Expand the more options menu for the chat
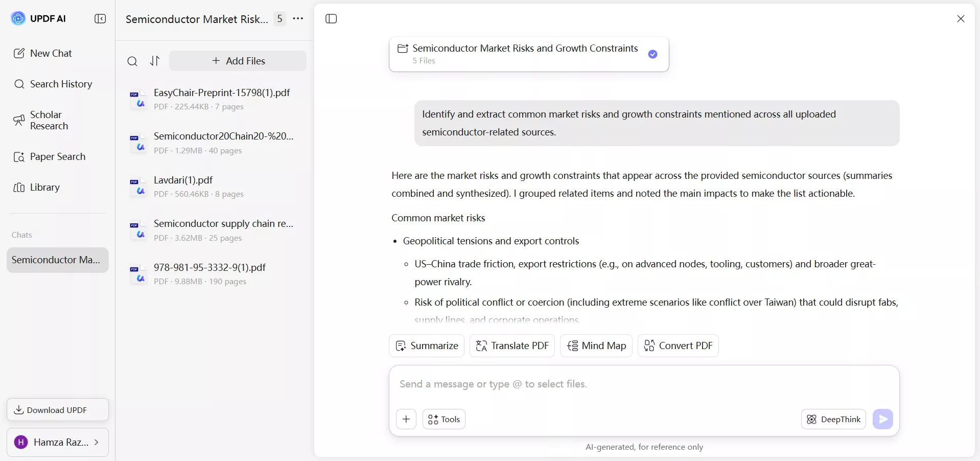 coord(298,18)
